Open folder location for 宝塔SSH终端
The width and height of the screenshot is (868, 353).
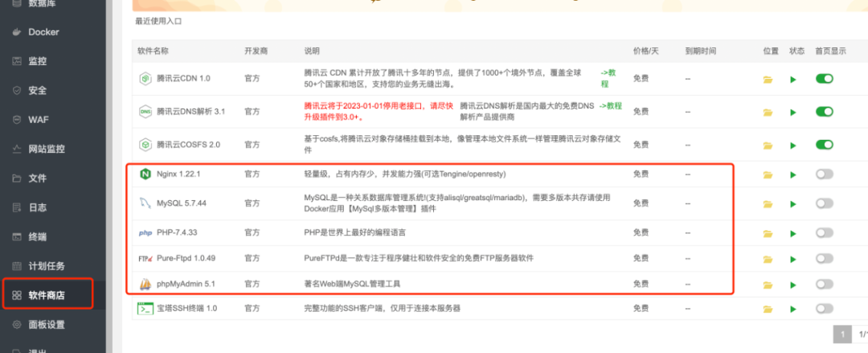tap(768, 310)
